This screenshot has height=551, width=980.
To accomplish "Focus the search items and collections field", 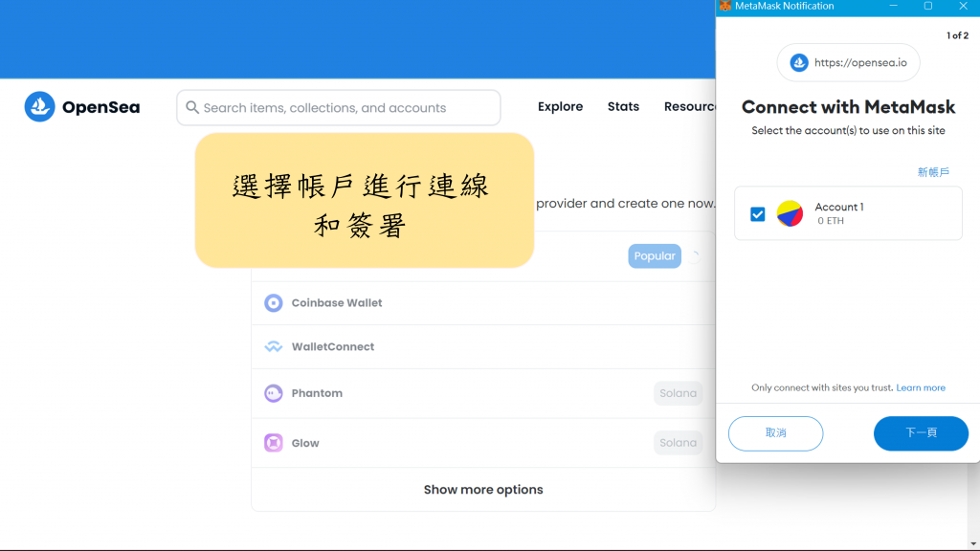I will coord(338,107).
